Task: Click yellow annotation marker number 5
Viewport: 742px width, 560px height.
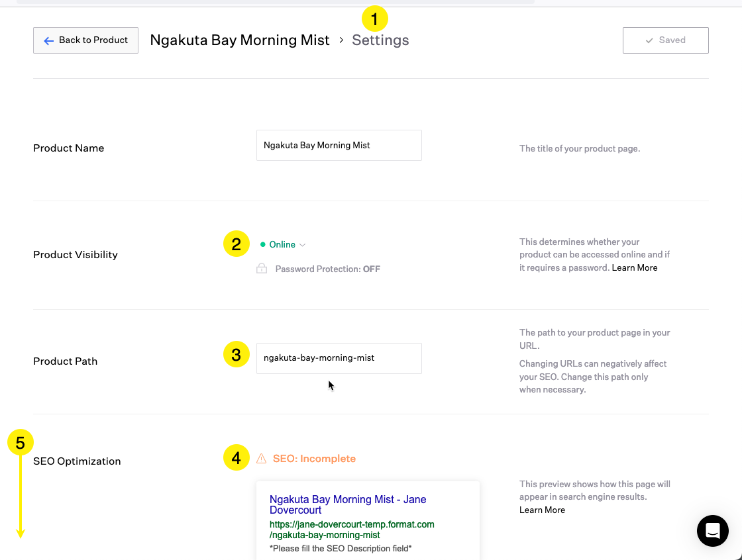Action: (x=21, y=442)
